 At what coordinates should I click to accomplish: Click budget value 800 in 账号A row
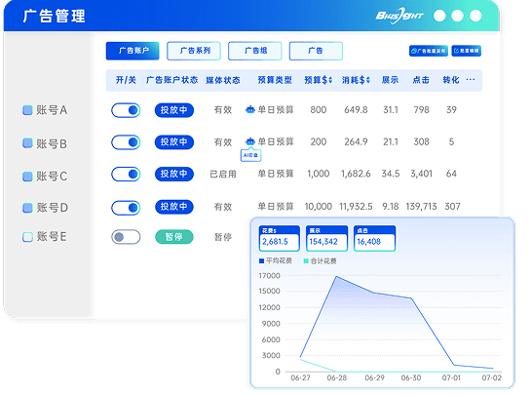(x=319, y=109)
